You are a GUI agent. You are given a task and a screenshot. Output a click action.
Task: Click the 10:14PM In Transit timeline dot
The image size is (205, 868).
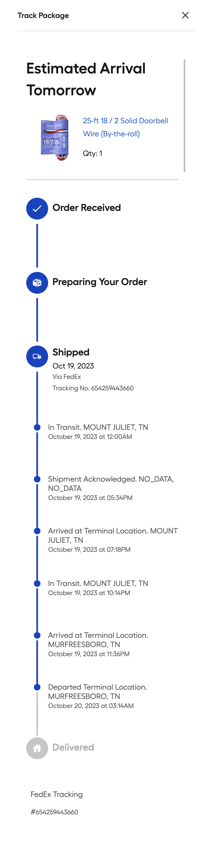tap(37, 584)
